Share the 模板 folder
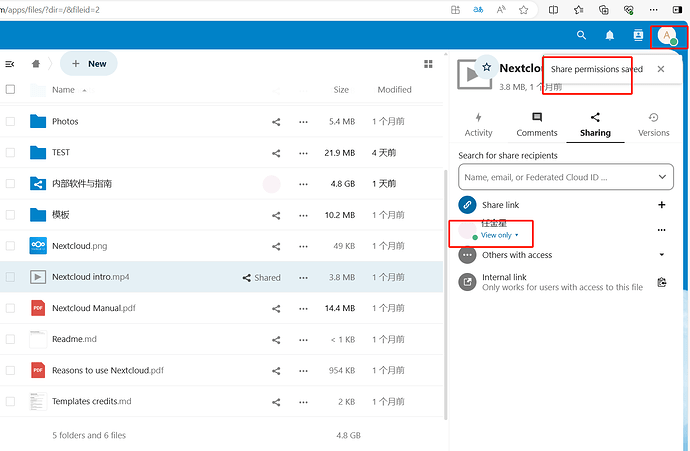Image resolution: width=690 pixels, height=451 pixels. click(276, 215)
